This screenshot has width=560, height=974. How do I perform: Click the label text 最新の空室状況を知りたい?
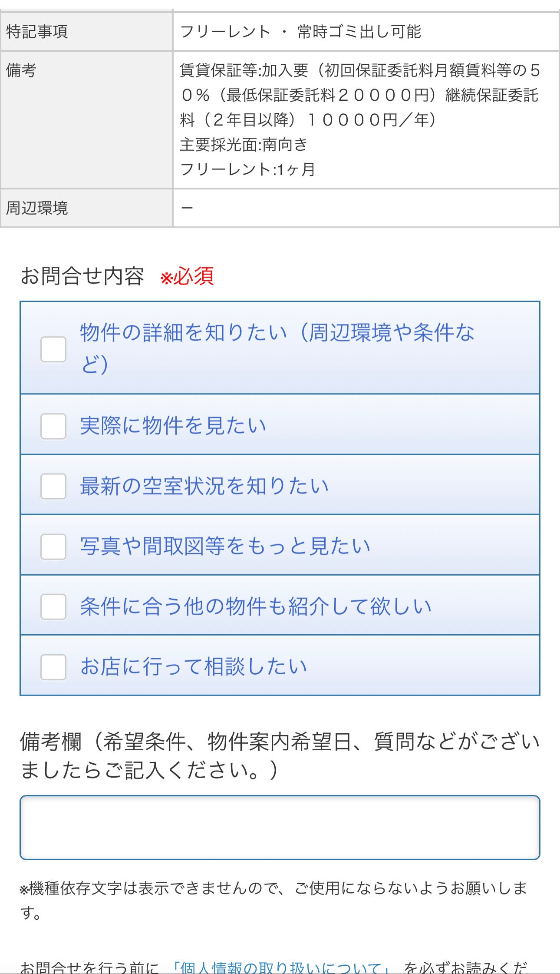point(204,486)
